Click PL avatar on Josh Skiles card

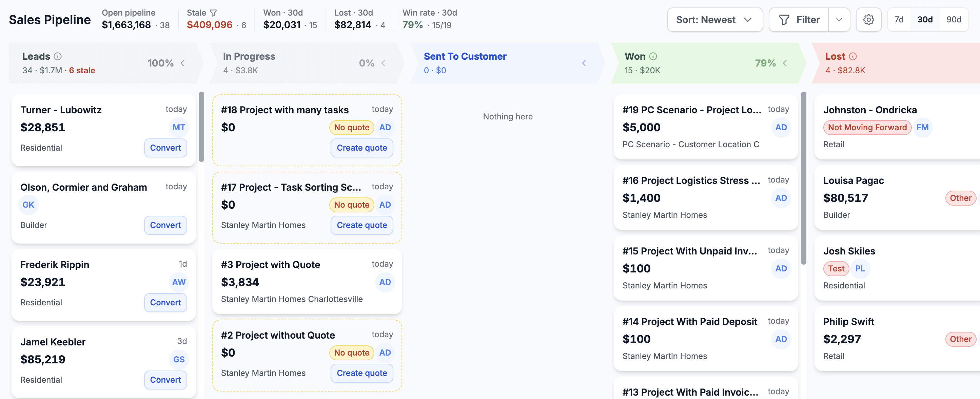pyautogui.click(x=860, y=268)
